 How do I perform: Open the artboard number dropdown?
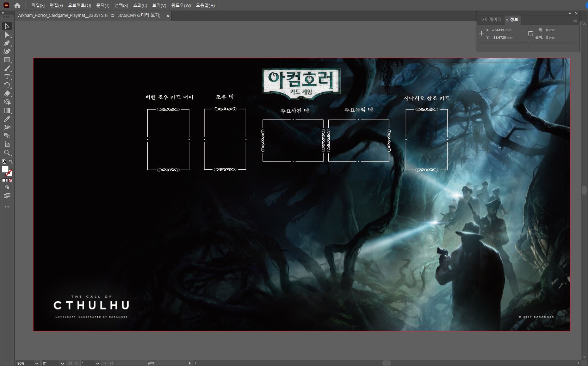(x=98, y=363)
